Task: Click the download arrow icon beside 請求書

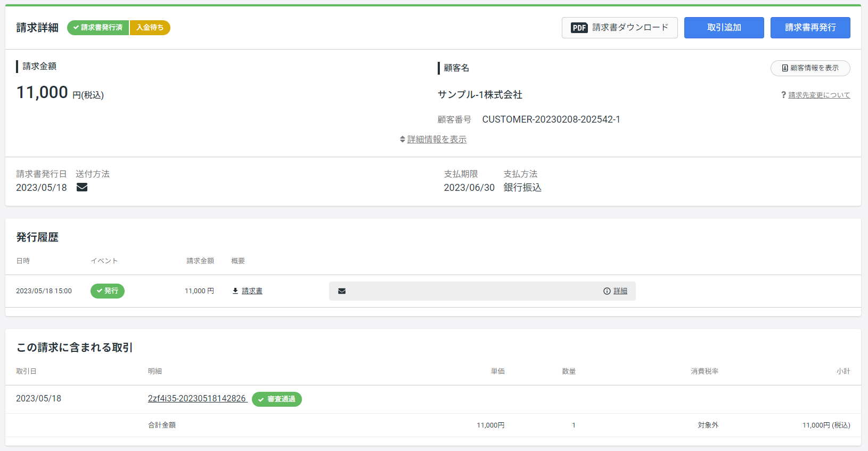Action: pyautogui.click(x=235, y=291)
